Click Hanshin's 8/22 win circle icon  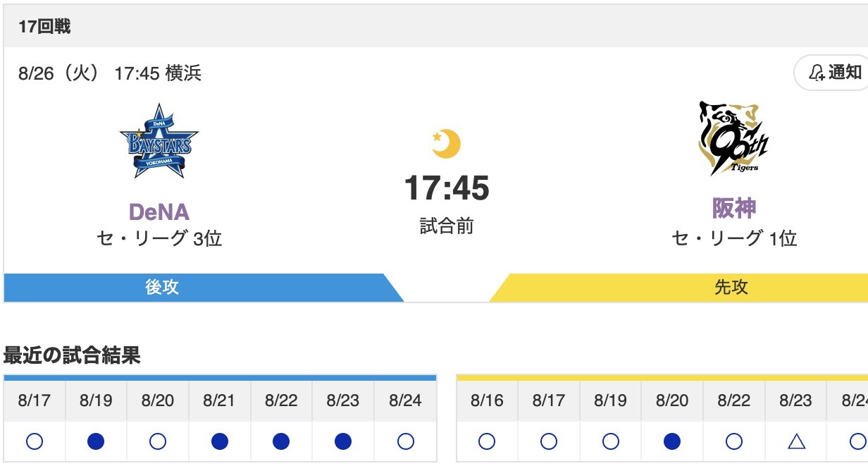point(734,441)
